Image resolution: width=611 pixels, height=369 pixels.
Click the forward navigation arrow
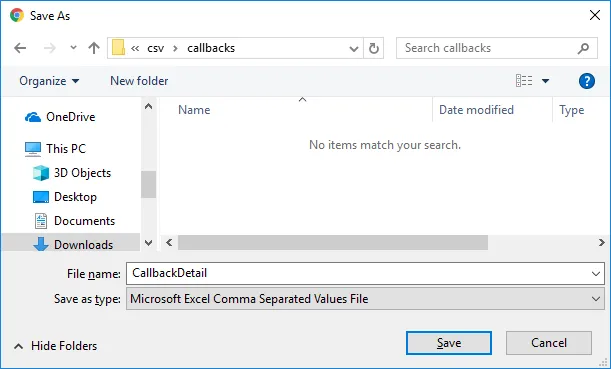click(x=50, y=48)
